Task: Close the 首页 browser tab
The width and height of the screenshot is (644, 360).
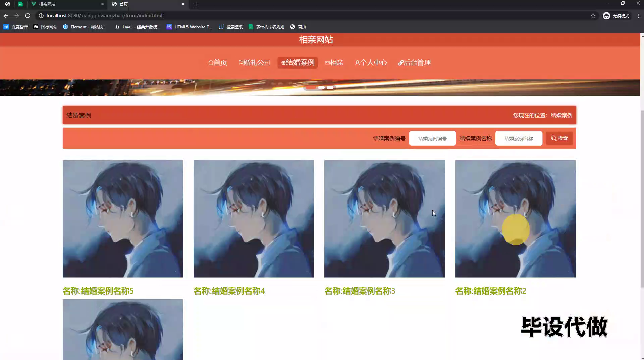Action: (183, 4)
